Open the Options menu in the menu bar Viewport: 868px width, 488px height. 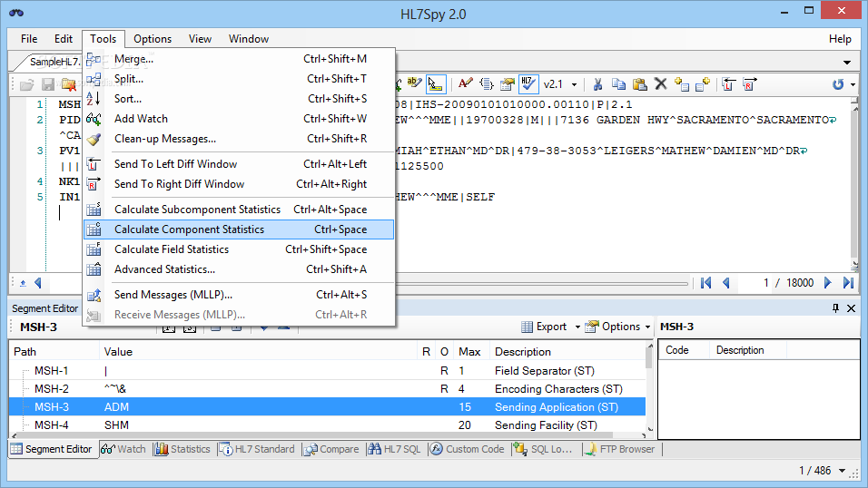153,39
